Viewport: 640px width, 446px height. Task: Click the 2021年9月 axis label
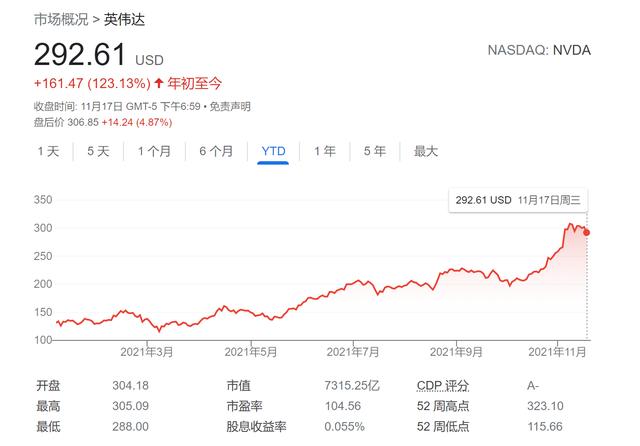point(456,352)
